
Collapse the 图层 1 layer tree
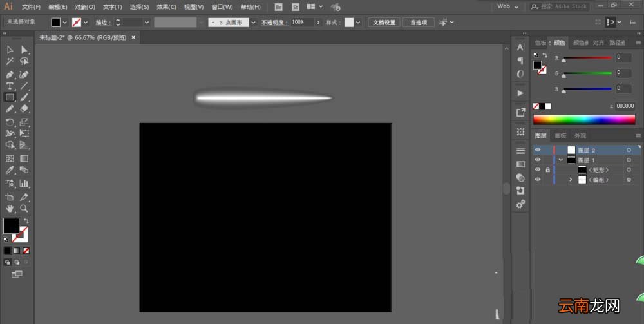(x=561, y=160)
